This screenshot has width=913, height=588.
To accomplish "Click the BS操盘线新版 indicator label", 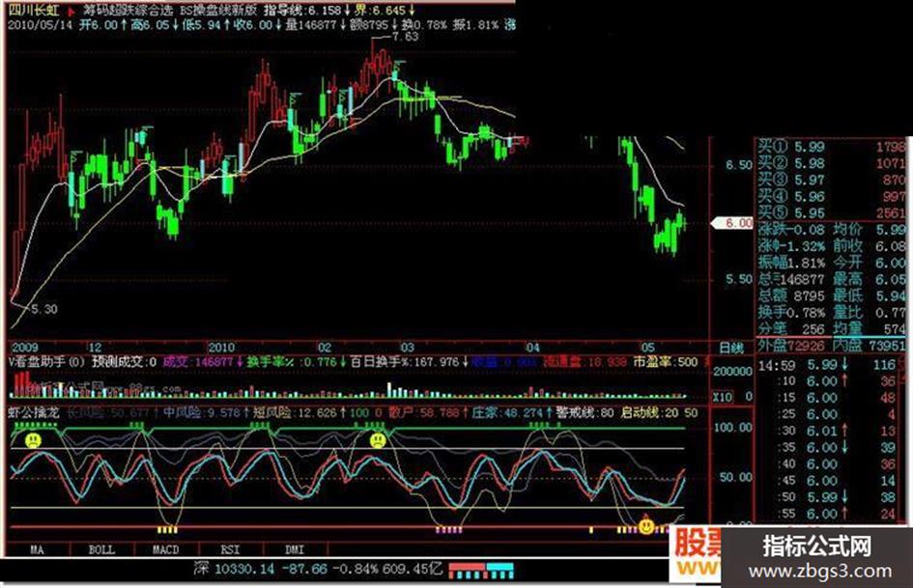I will coord(217,11).
